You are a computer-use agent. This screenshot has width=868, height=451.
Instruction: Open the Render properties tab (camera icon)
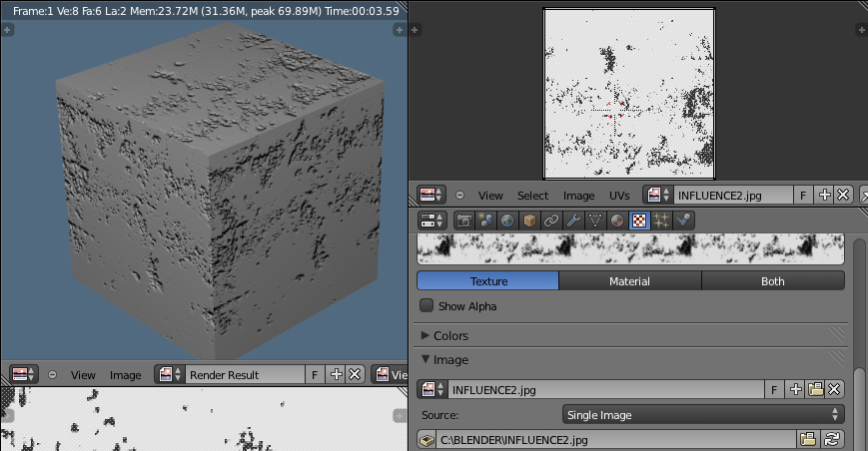(463, 221)
